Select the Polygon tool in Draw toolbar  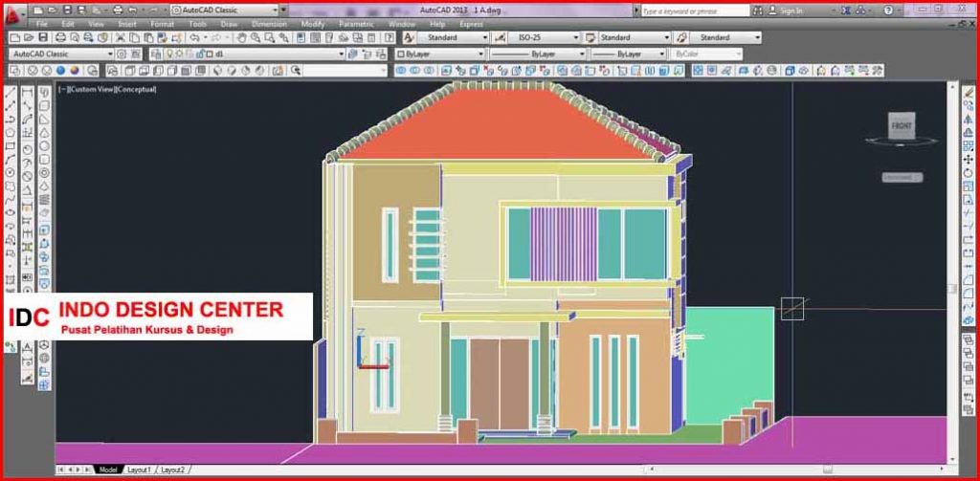10,132
